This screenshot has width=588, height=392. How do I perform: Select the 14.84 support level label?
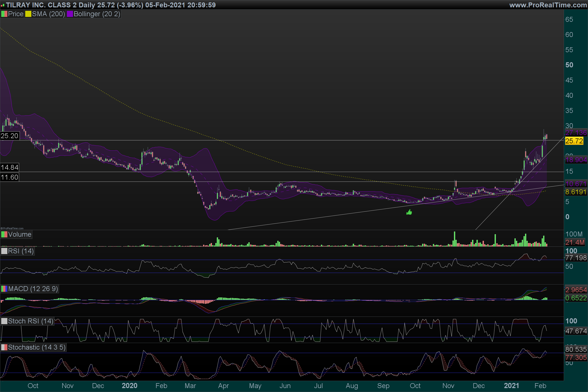point(10,168)
